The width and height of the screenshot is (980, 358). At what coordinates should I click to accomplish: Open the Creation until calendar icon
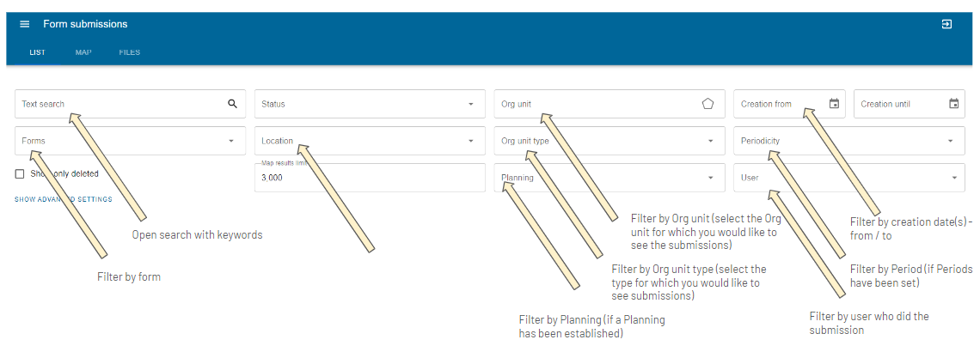pos(953,104)
